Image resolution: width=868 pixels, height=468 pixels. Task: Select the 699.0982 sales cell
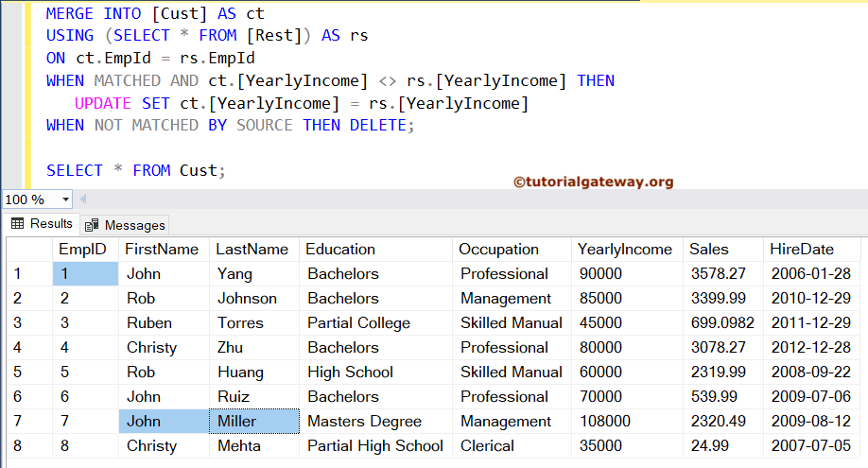tap(722, 323)
